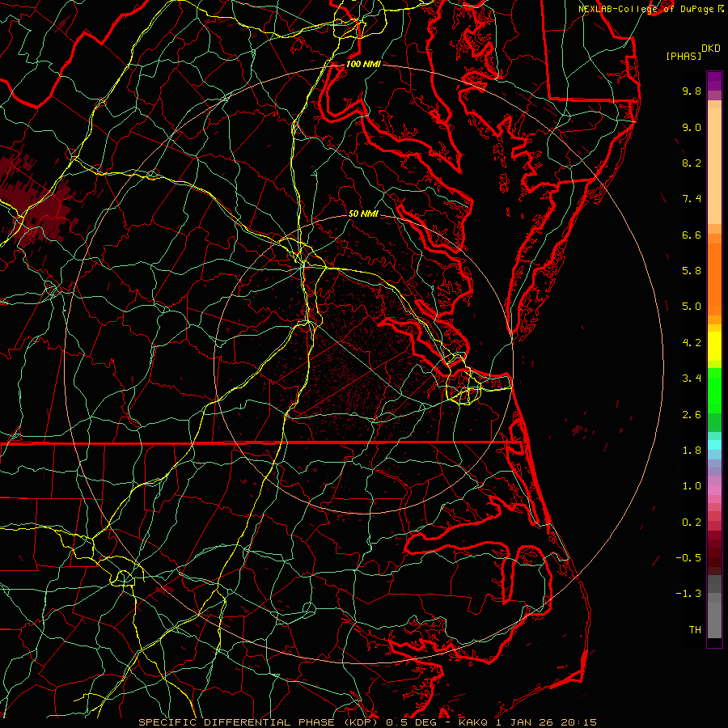Image resolution: width=728 pixels, height=728 pixels.
Task: Click the 0.2 legend value
Action: [692, 523]
